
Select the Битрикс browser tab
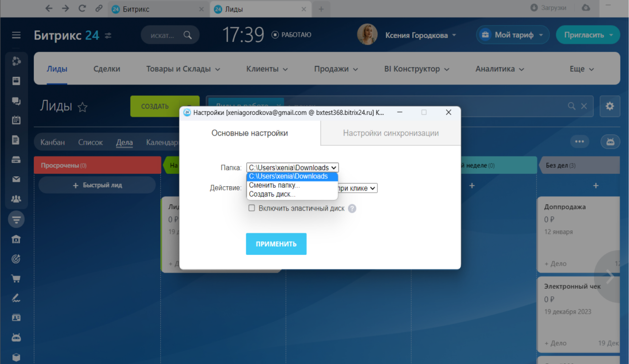pyautogui.click(x=157, y=9)
